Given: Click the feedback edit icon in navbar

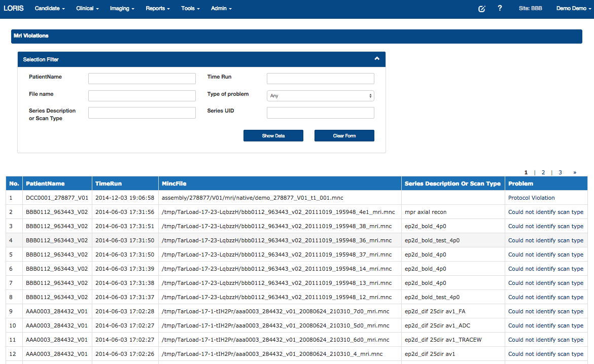Looking at the screenshot, I should coord(481,9).
